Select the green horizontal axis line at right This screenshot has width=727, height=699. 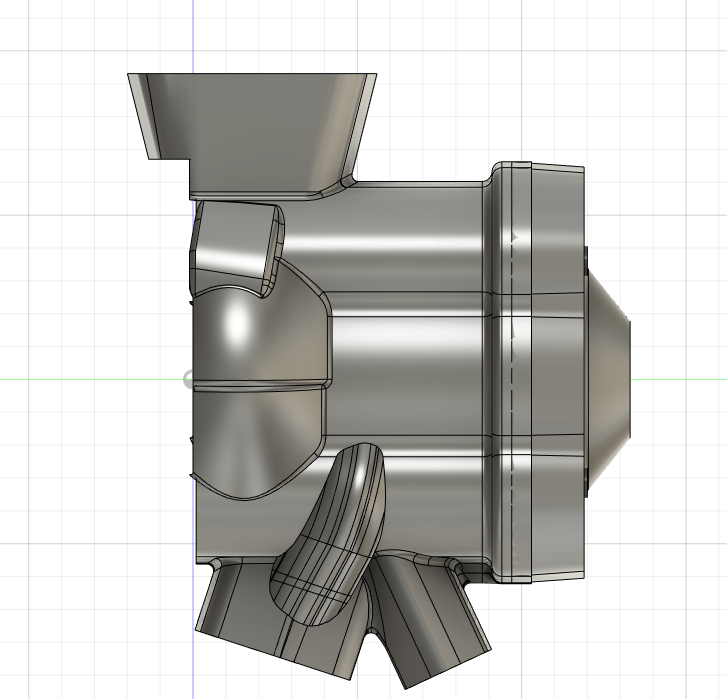point(680,379)
